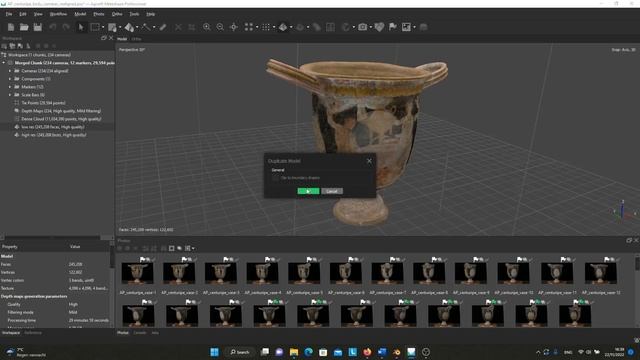Create a new project with the New icon
The height and width of the screenshot is (360, 640).
point(11,27)
